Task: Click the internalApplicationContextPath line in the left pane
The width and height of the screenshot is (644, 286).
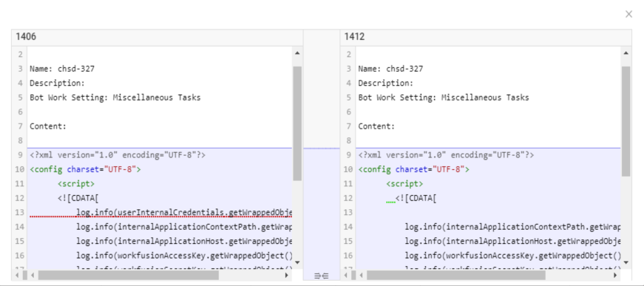Action: pos(184,227)
